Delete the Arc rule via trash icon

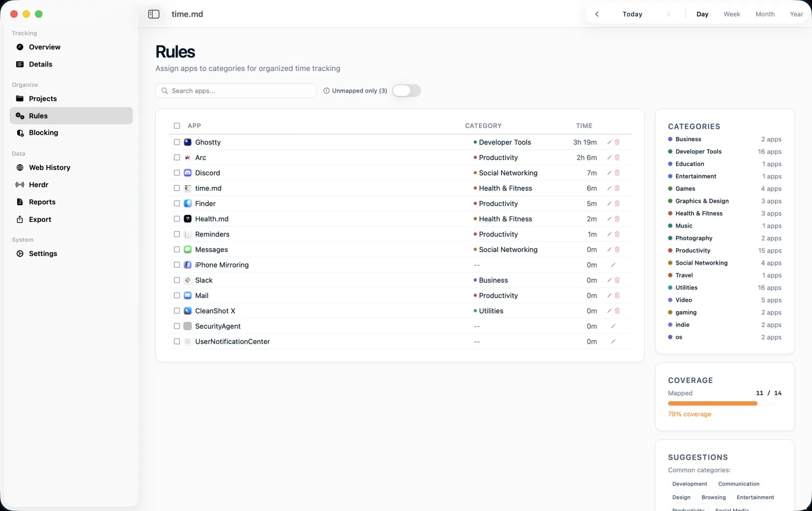(617, 157)
